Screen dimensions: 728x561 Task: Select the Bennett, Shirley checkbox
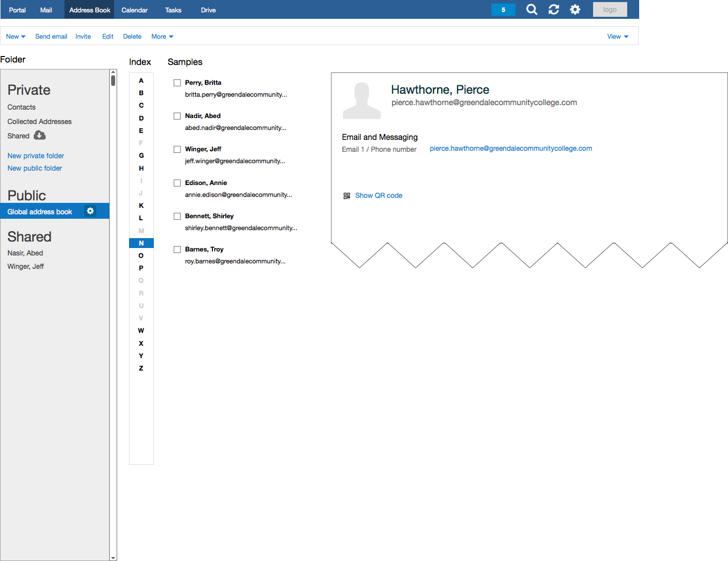(x=177, y=216)
